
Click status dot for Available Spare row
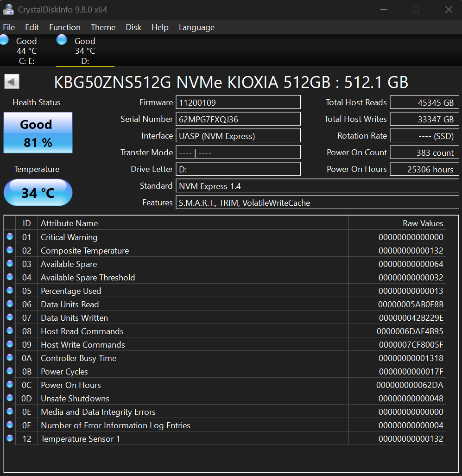point(10,264)
